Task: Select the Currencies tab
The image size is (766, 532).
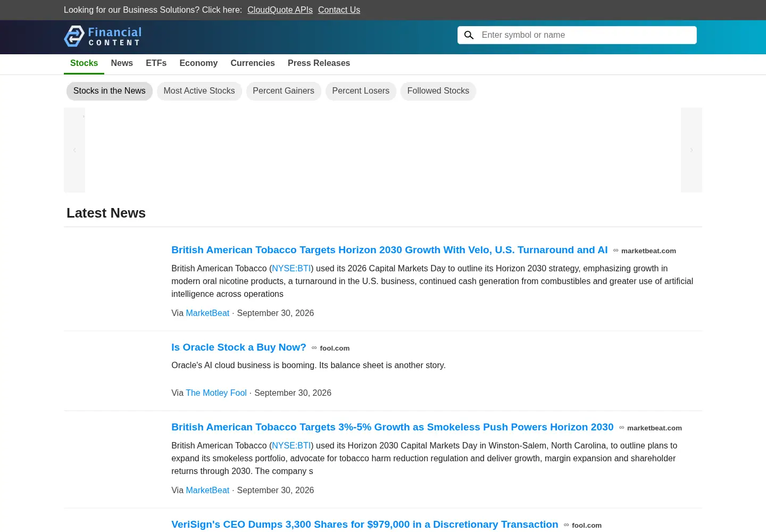Action: (x=253, y=63)
